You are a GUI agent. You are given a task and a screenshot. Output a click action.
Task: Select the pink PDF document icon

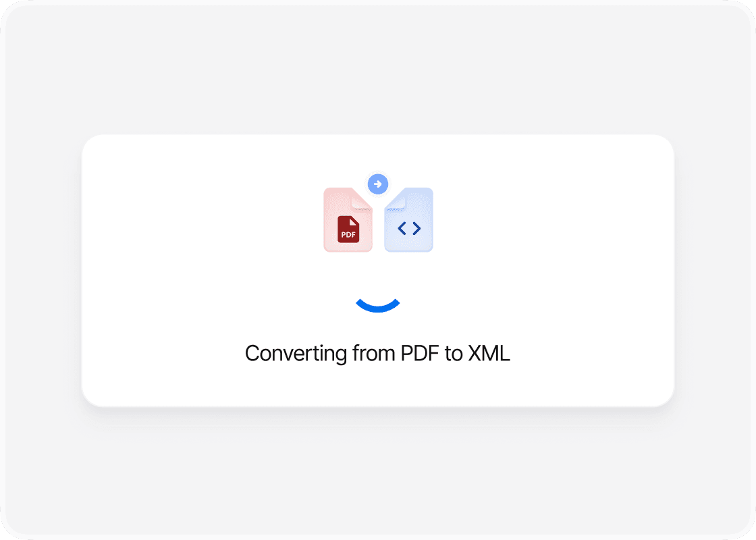348,219
